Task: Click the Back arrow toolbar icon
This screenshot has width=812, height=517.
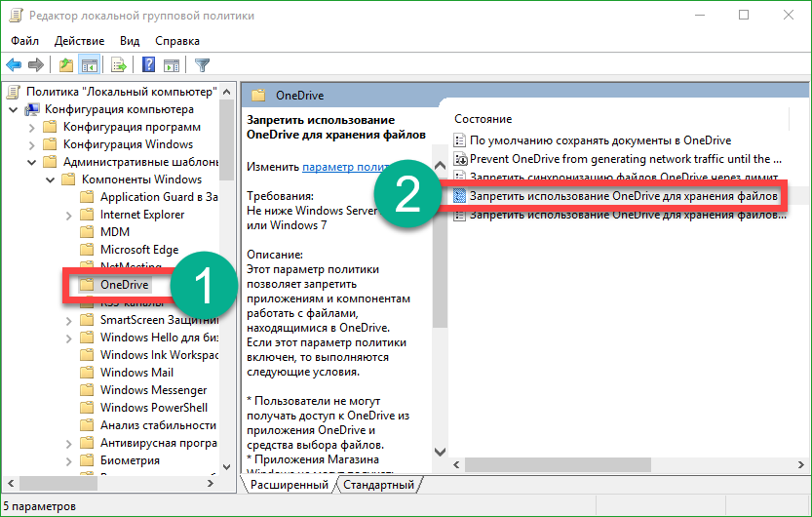Action: point(14,65)
